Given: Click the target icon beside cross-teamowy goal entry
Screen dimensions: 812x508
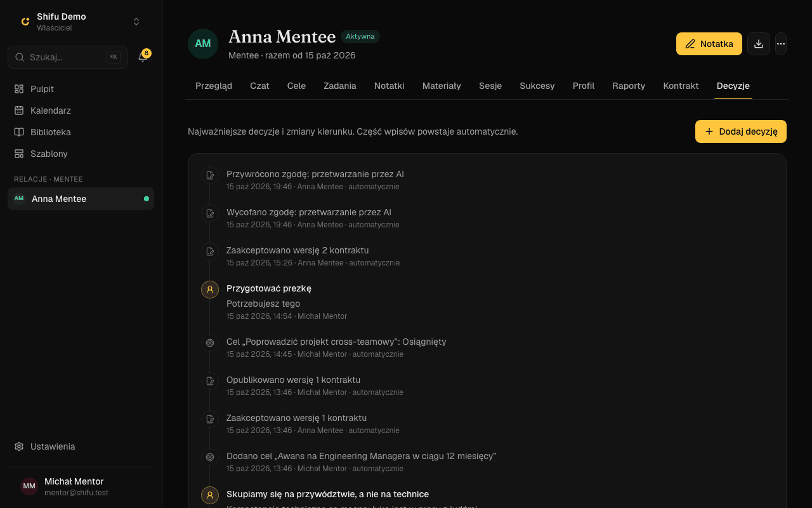Looking at the screenshot, I should [x=210, y=343].
